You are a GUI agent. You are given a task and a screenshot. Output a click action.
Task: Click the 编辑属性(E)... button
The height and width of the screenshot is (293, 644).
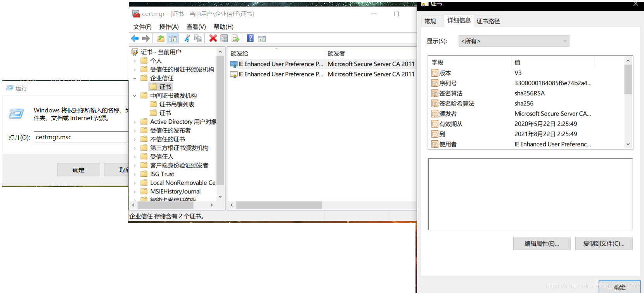click(542, 243)
